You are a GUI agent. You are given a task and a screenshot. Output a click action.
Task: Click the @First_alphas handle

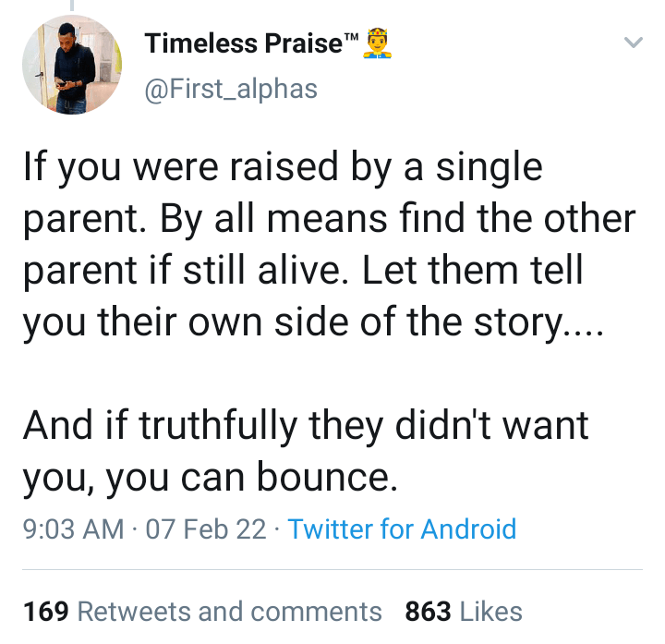coord(231,88)
